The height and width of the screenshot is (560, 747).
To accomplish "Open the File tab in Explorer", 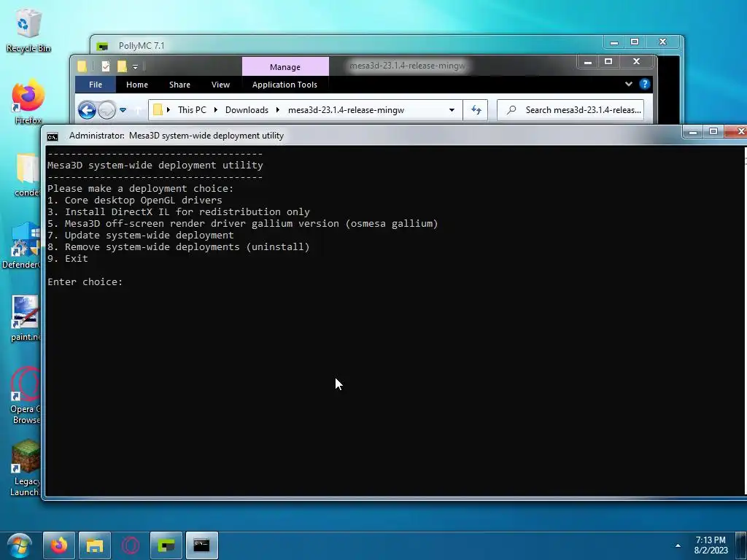I will [x=96, y=85].
